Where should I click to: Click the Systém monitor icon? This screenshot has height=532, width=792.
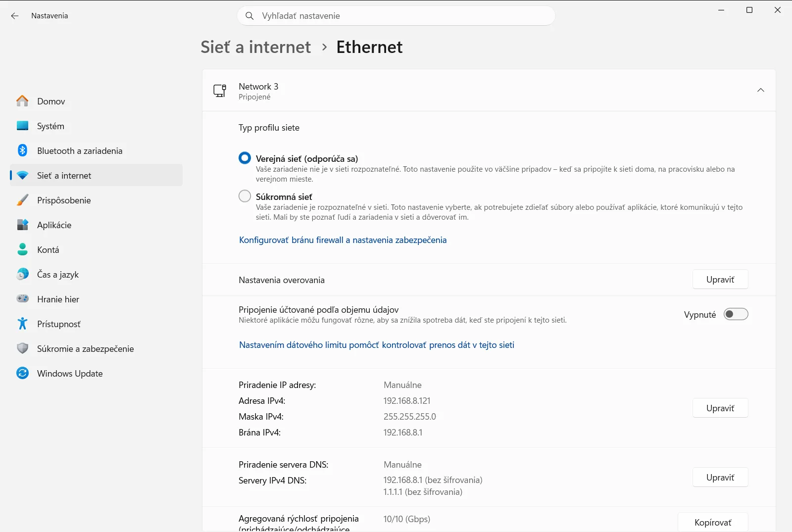coord(22,126)
